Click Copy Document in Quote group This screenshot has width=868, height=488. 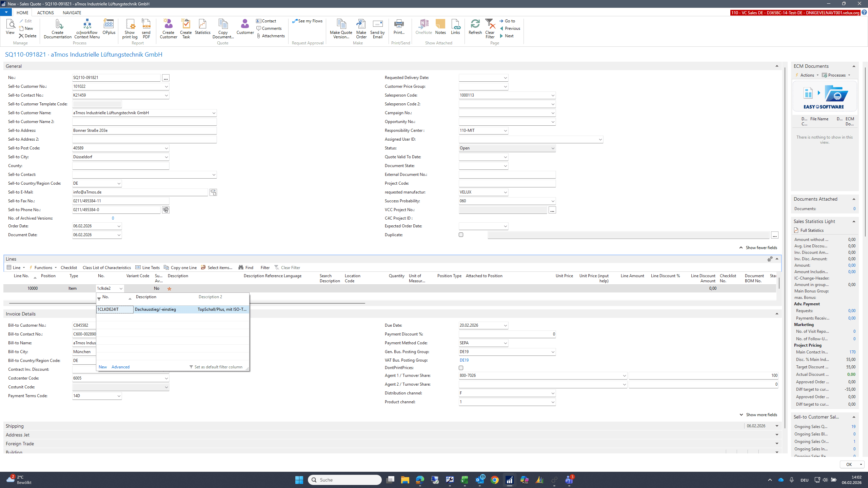pos(223,29)
